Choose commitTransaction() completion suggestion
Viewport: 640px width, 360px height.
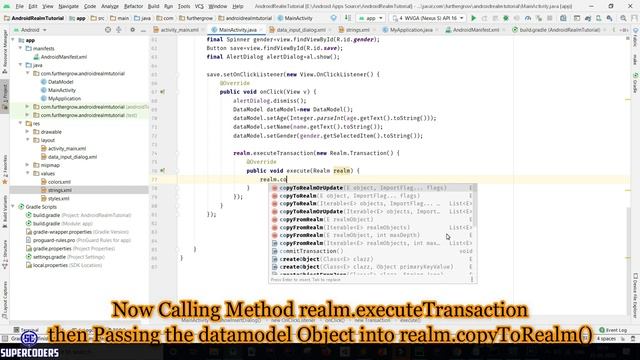[371, 251]
